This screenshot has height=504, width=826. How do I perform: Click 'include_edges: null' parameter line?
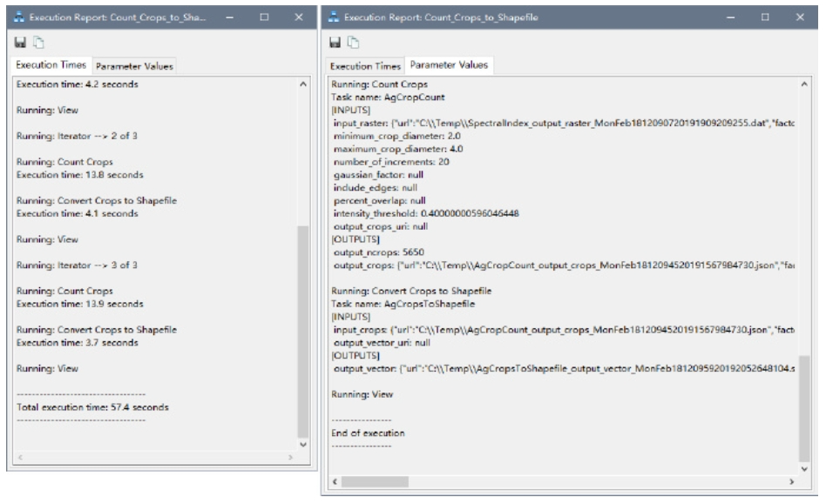(375, 188)
